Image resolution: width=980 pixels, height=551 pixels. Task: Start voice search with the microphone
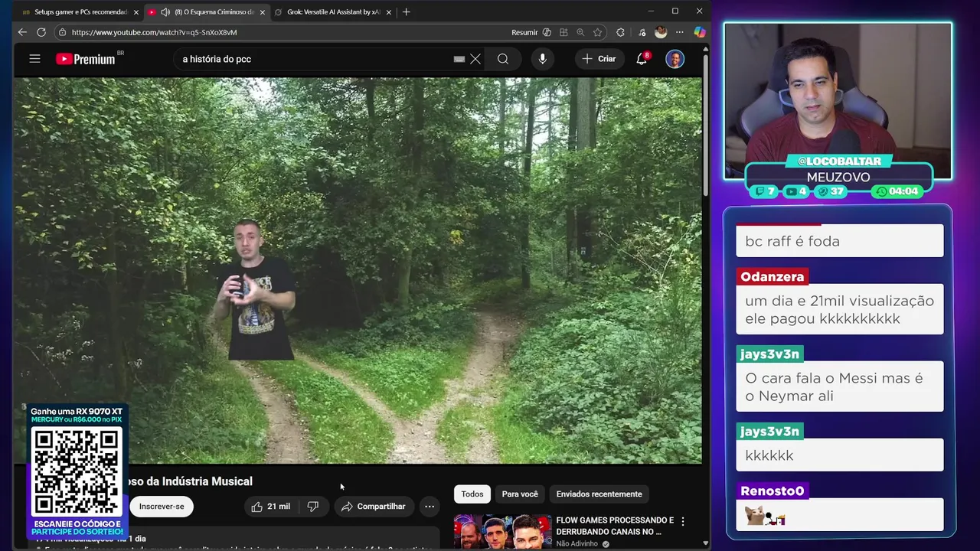(x=542, y=59)
